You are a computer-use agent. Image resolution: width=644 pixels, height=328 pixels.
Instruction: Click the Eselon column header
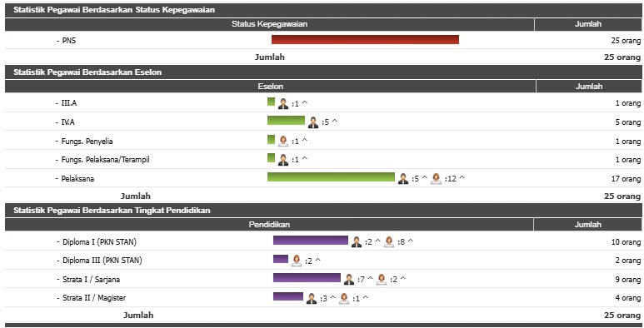tap(270, 87)
